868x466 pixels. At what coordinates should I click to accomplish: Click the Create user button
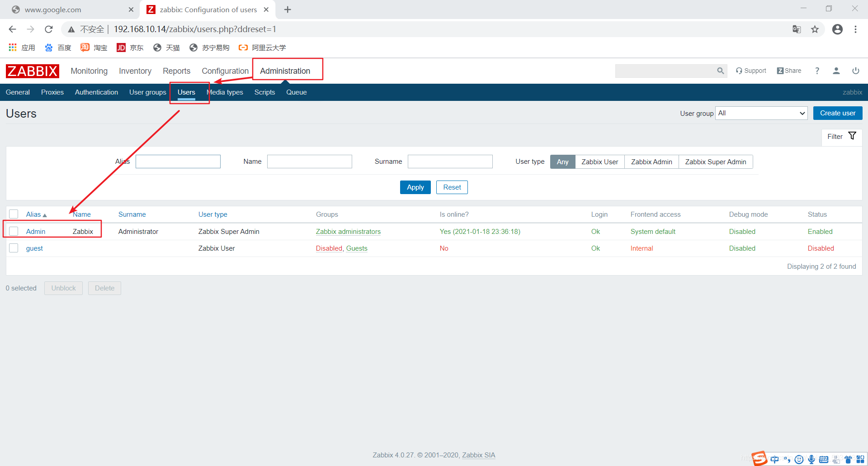pyautogui.click(x=838, y=113)
